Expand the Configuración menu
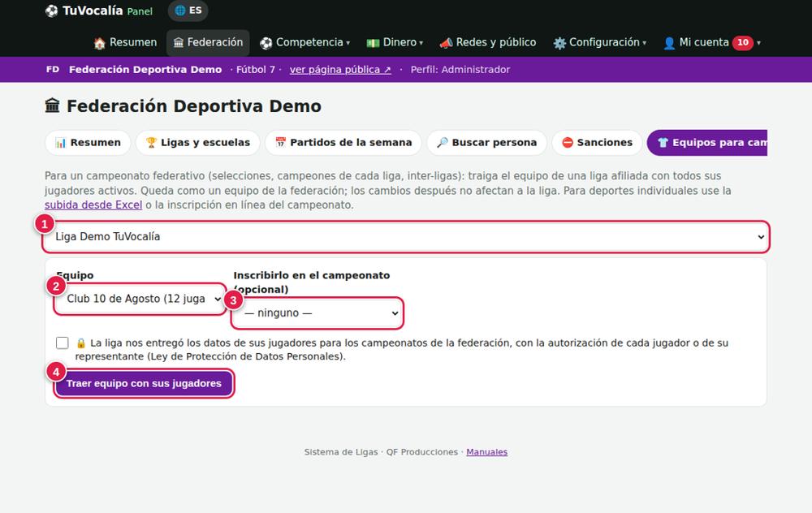The image size is (812, 513). coord(600,42)
